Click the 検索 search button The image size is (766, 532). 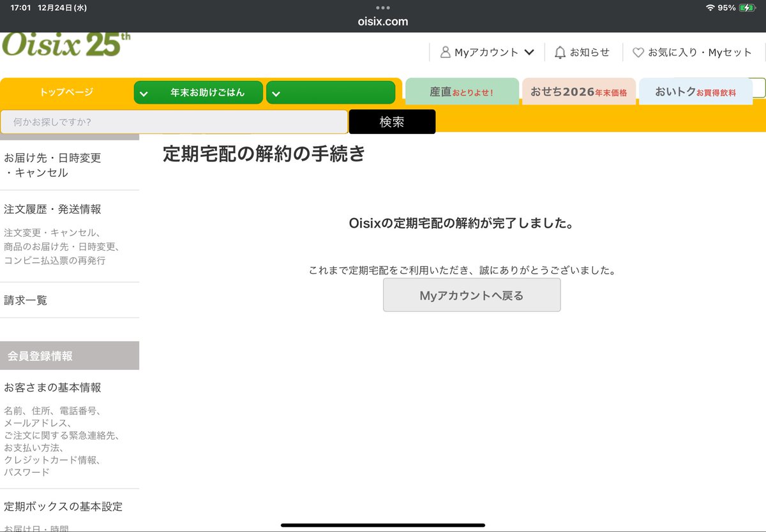[x=392, y=122]
